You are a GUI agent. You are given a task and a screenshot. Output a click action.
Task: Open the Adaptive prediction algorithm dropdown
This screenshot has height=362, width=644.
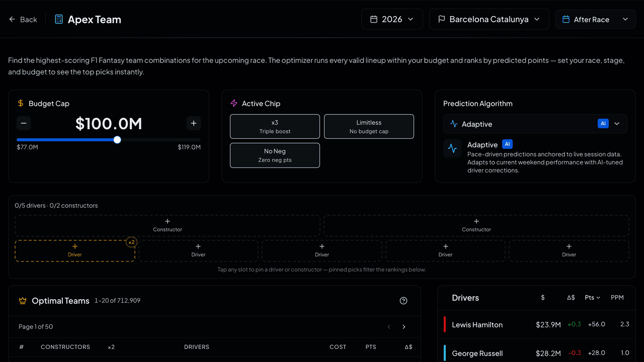tap(535, 124)
